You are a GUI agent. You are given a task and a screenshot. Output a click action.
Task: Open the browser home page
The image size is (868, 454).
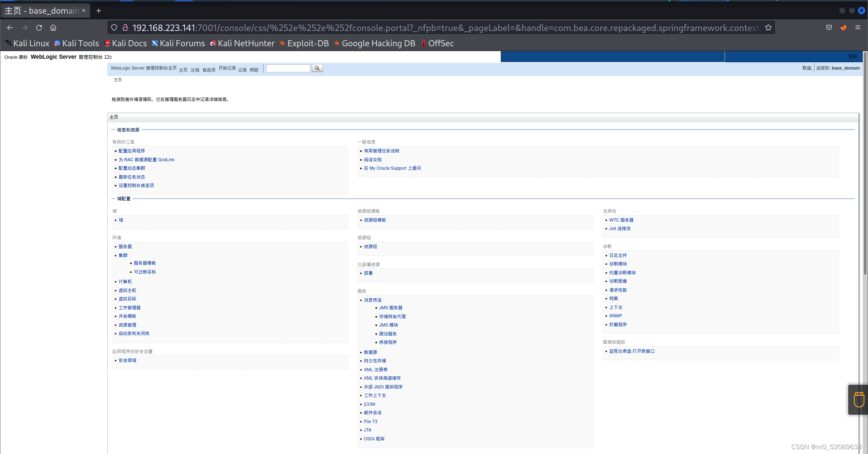(53, 28)
